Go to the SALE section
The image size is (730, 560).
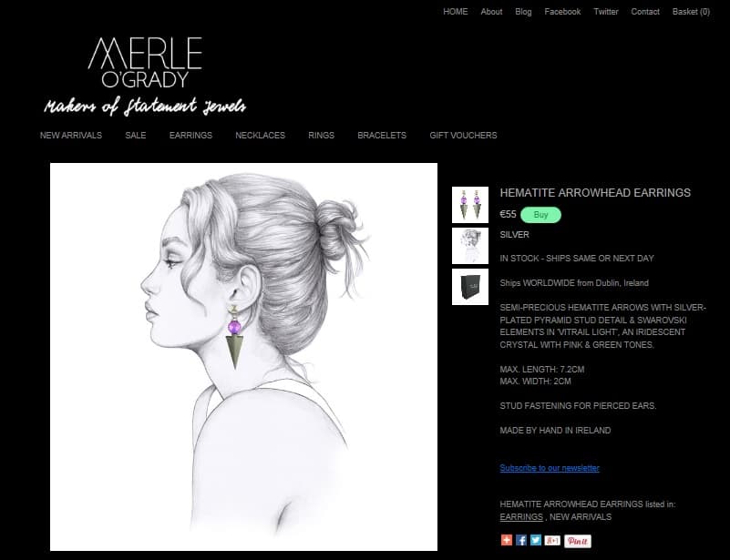(x=136, y=136)
